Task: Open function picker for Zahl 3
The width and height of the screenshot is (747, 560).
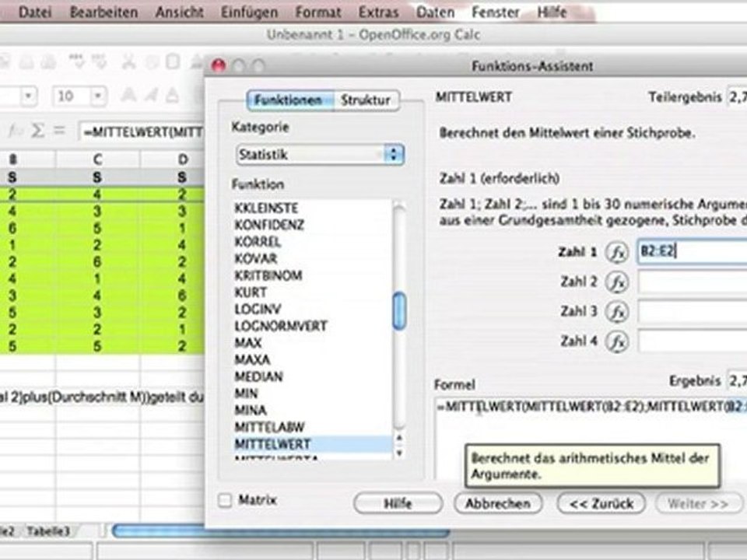Action: click(617, 312)
